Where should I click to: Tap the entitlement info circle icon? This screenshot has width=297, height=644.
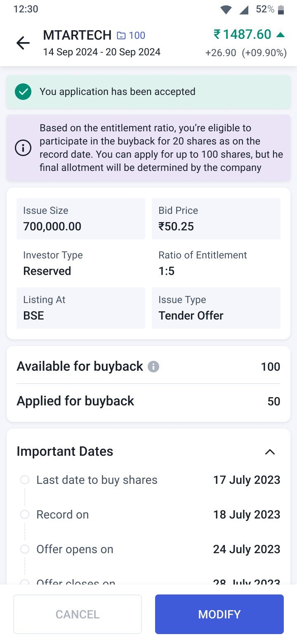click(23, 148)
